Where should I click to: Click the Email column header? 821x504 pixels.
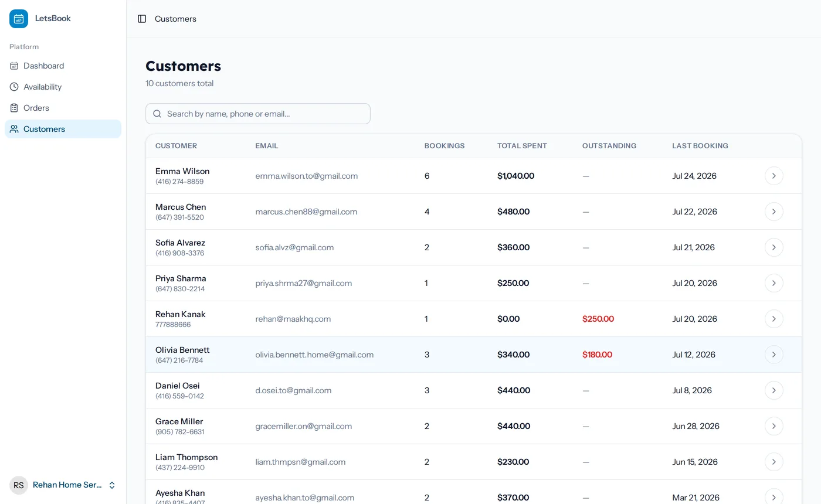click(267, 146)
